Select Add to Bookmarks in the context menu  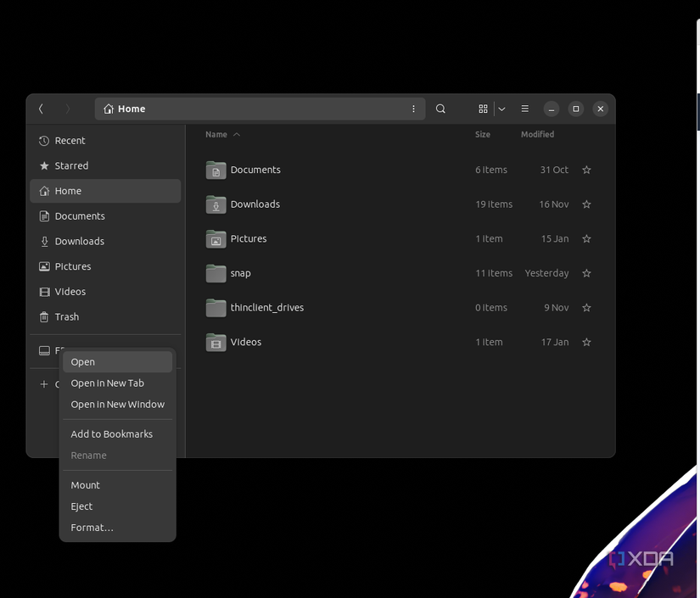click(111, 433)
